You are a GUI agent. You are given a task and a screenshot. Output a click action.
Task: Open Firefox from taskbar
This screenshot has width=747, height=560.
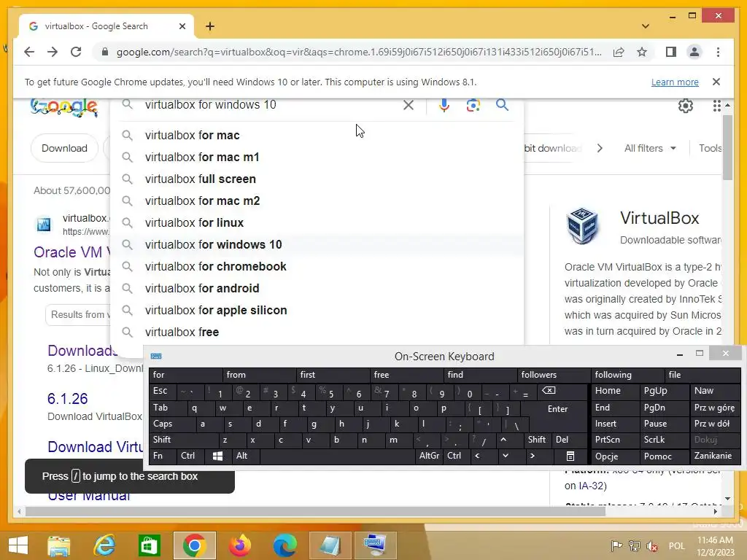(239, 545)
